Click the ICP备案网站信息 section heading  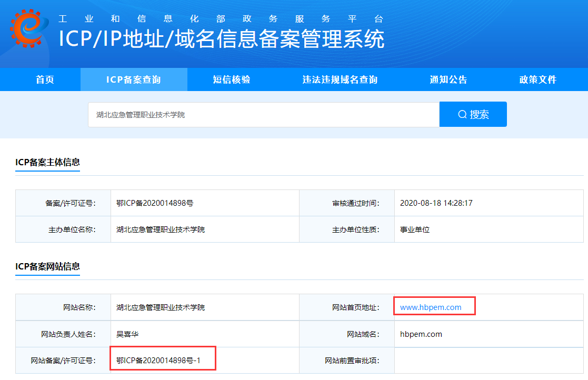(47, 266)
